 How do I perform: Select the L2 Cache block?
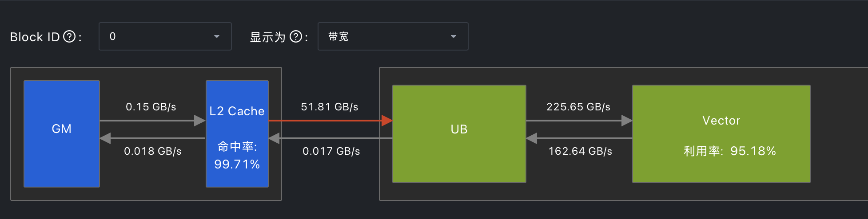(x=237, y=134)
